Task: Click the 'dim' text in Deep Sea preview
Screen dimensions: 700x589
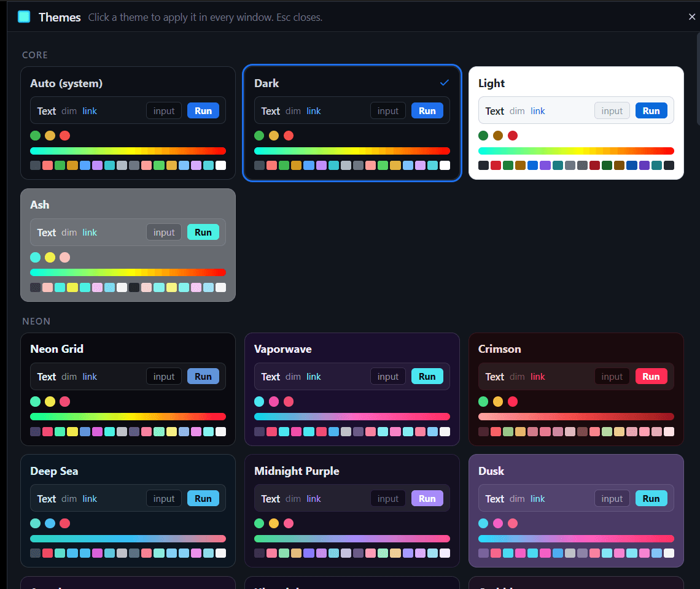Action: [x=69, y=498]
